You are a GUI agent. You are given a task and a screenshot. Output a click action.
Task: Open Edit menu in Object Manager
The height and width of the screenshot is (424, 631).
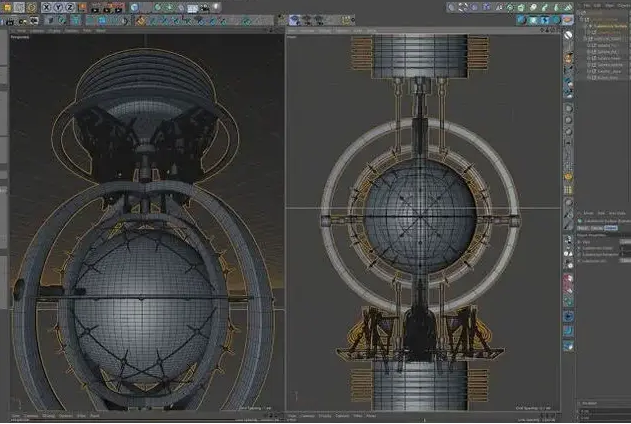click(x=598, y=6)
